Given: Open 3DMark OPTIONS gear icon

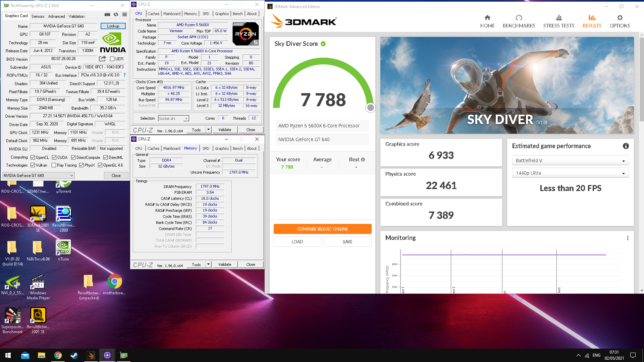Looking at the screenshot, I should pos(620,17).
